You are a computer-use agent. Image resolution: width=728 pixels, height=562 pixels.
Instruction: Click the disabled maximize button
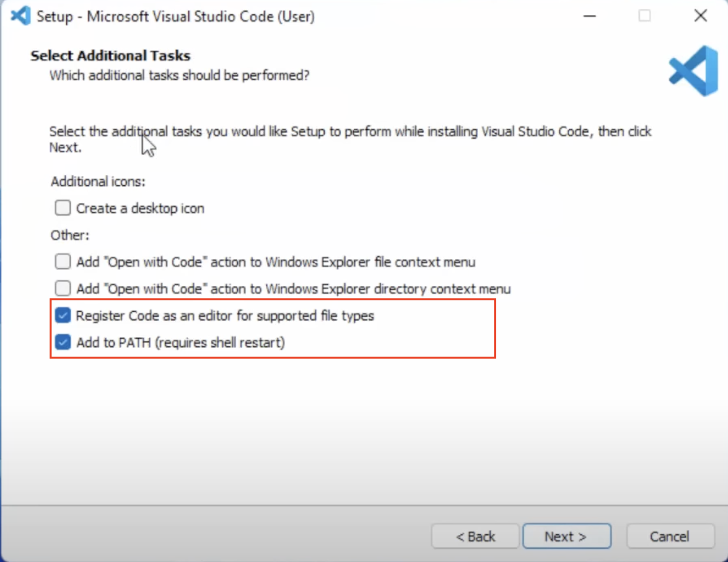pos(645,16)
